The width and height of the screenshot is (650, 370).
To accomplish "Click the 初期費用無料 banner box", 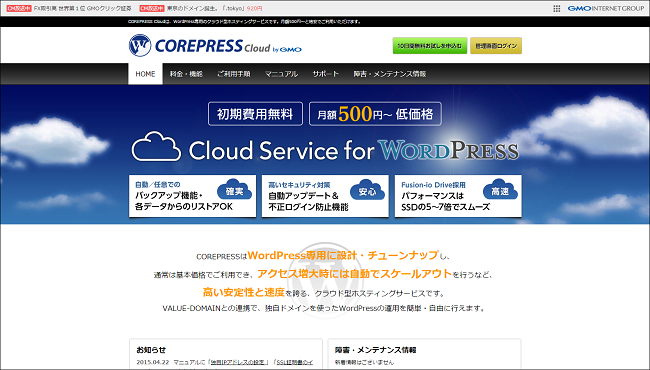I will click(255, 114).
